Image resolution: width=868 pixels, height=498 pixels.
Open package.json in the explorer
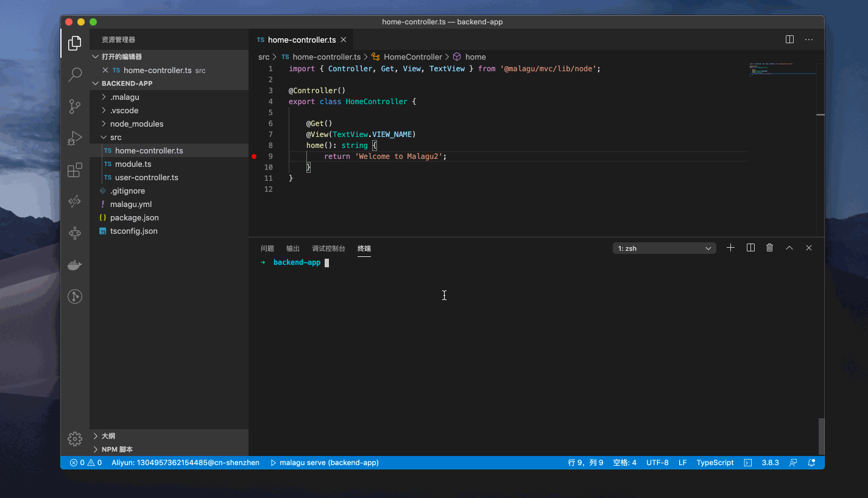169,217
